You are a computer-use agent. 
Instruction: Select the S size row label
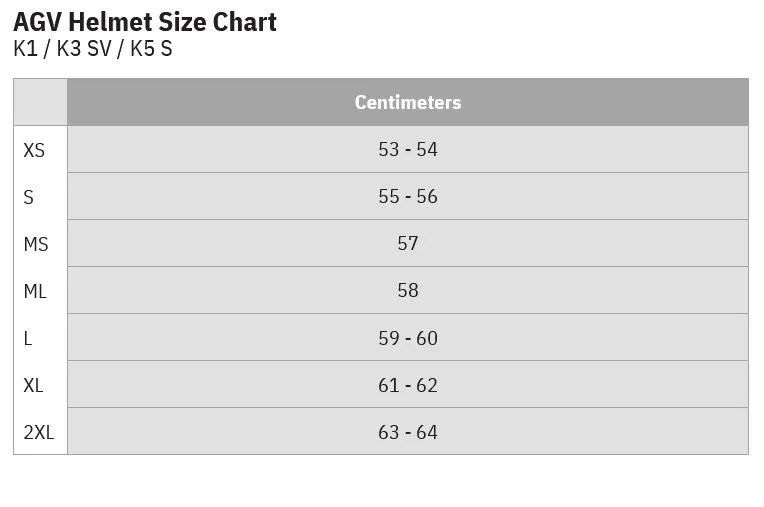29,197
